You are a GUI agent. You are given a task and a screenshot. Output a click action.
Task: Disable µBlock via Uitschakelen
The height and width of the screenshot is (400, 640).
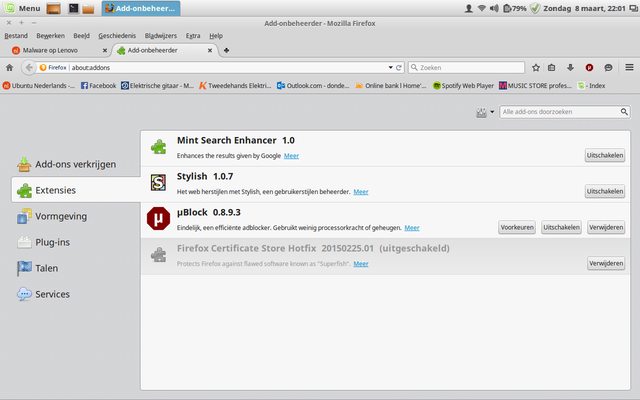[x=561, y=227]
